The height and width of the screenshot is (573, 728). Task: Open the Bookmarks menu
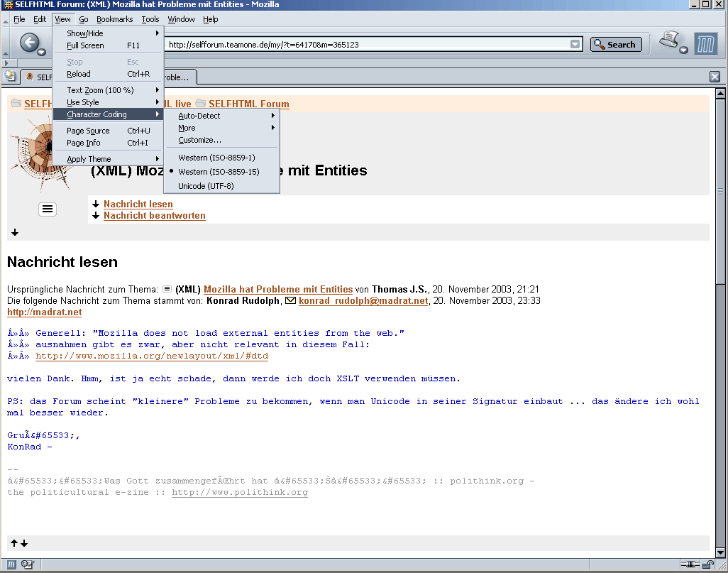pos(114,19)
